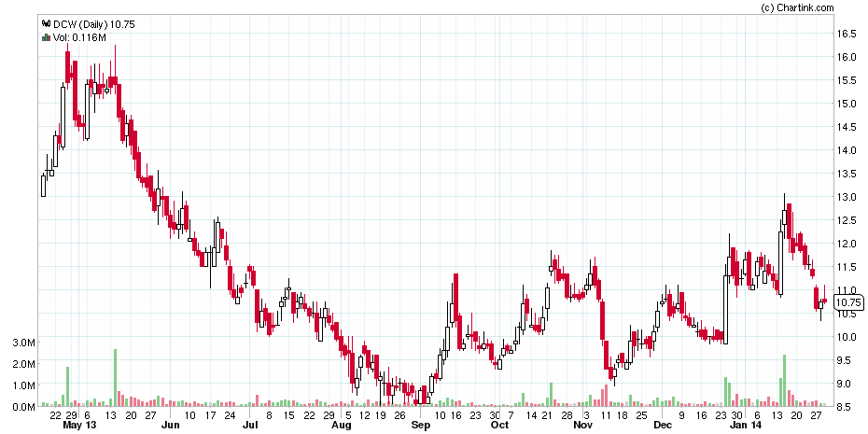Click the 14.0 price axis label
Image resolution: width=868 pixels, height=434 pixels.
coord(846,150)
